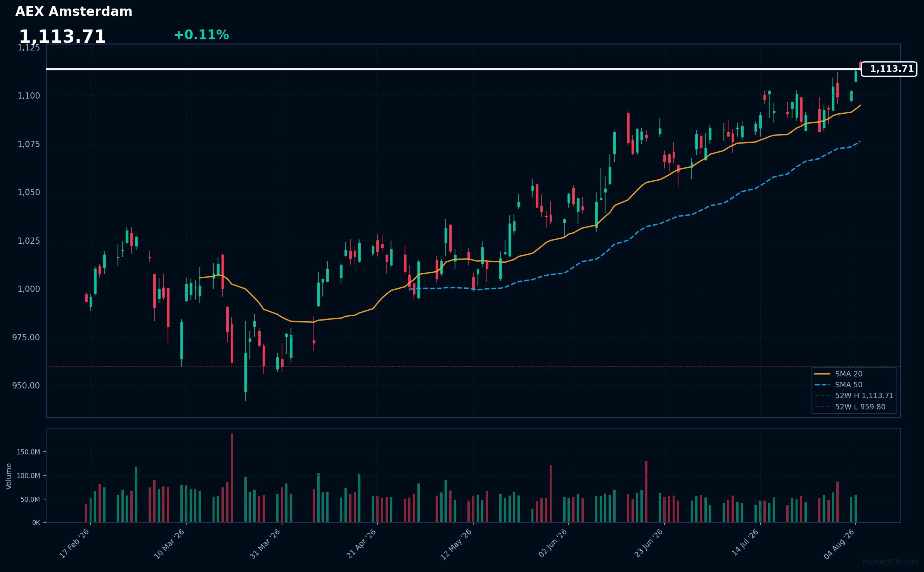Click the 14 Jul '26 date label
This screenshot has width=924, height=572.
(745, 543)
